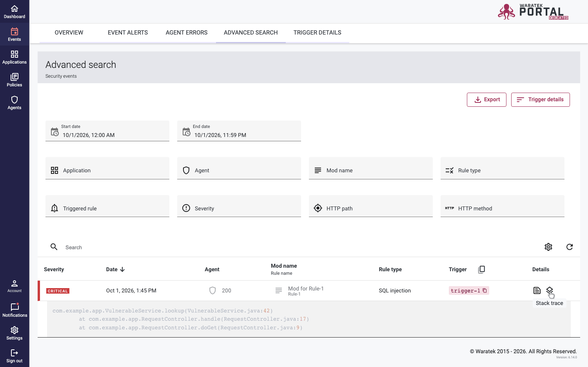Screen dimensions: 588x367
Task: Click the Start date field
Action: pos(107,131)
